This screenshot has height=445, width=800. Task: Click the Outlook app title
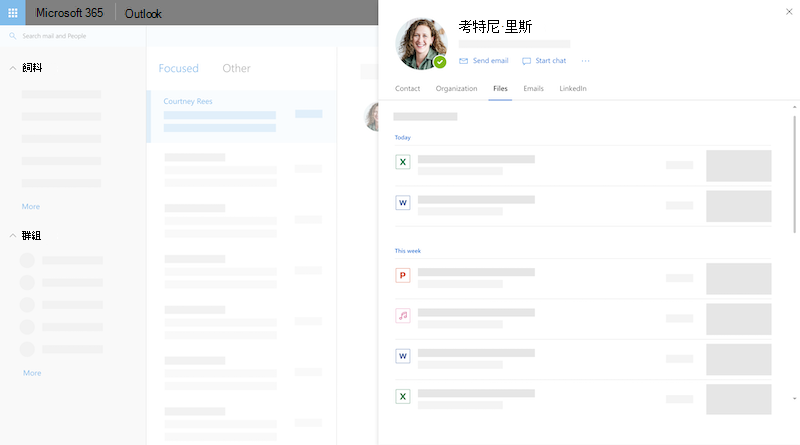[143, 14]
